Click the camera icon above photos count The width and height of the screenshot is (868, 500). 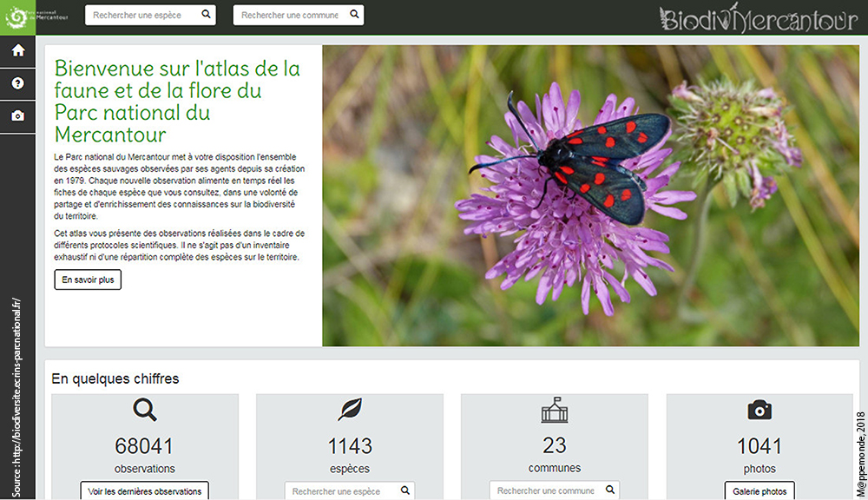[759, 410]
